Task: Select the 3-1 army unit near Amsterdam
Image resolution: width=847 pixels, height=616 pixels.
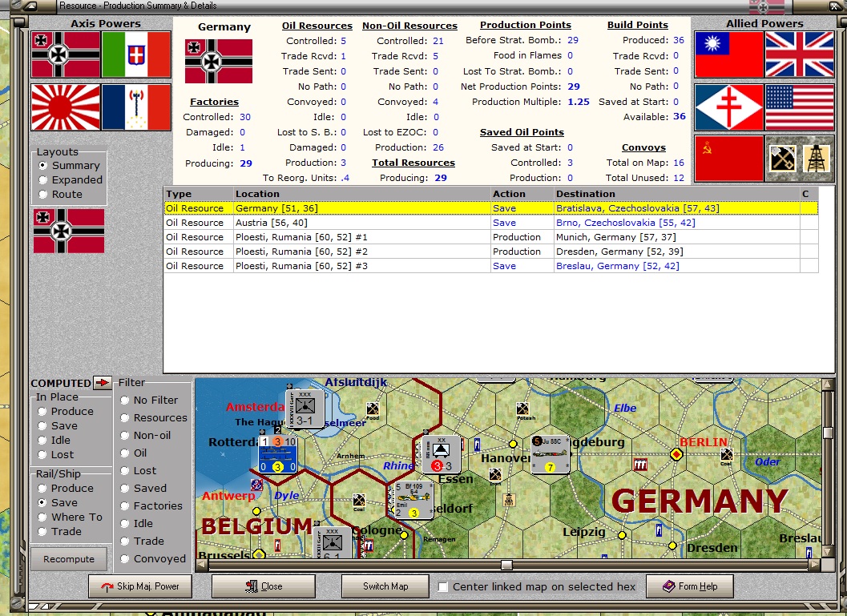Action: [x=305, y=409]
